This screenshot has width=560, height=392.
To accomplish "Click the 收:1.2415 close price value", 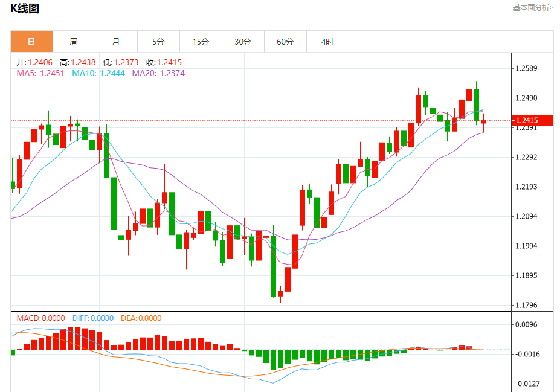I will pos(164,62).
